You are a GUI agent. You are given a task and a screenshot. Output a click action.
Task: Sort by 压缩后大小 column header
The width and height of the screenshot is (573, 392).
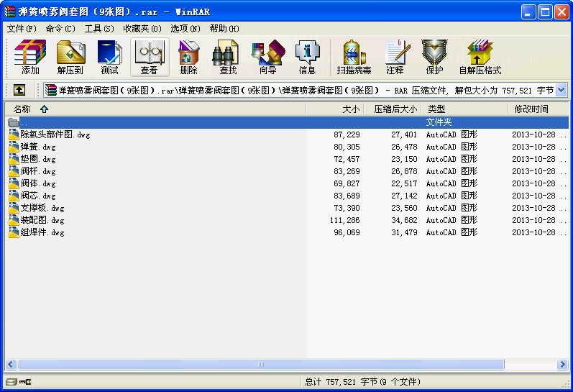395,109
